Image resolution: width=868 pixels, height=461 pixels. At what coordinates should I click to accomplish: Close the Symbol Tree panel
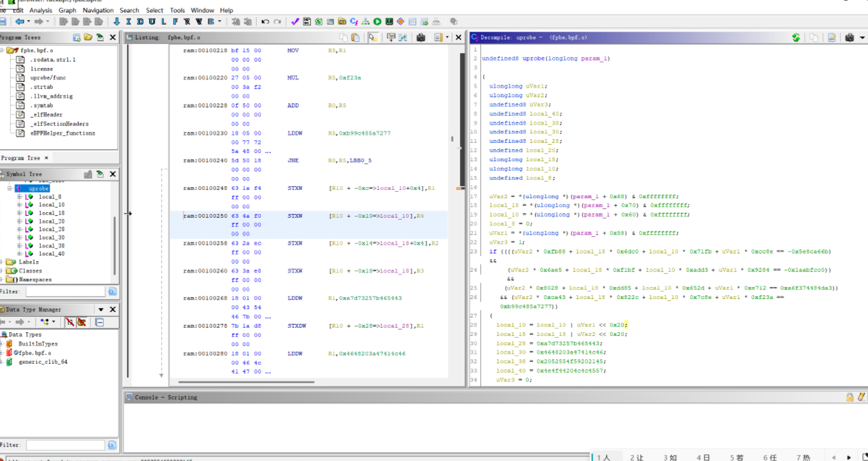pyautogui.click(x=112, y=174)
